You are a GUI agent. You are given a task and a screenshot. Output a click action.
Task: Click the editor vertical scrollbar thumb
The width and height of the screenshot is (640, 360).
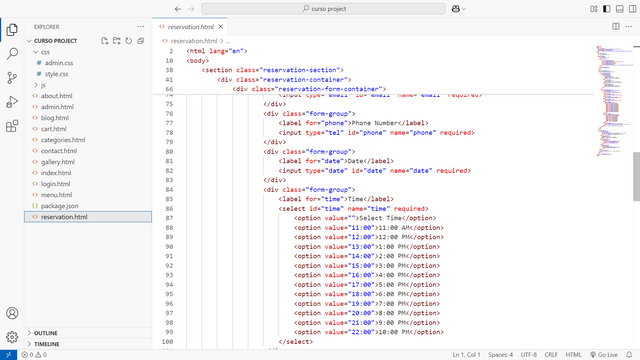636,176
